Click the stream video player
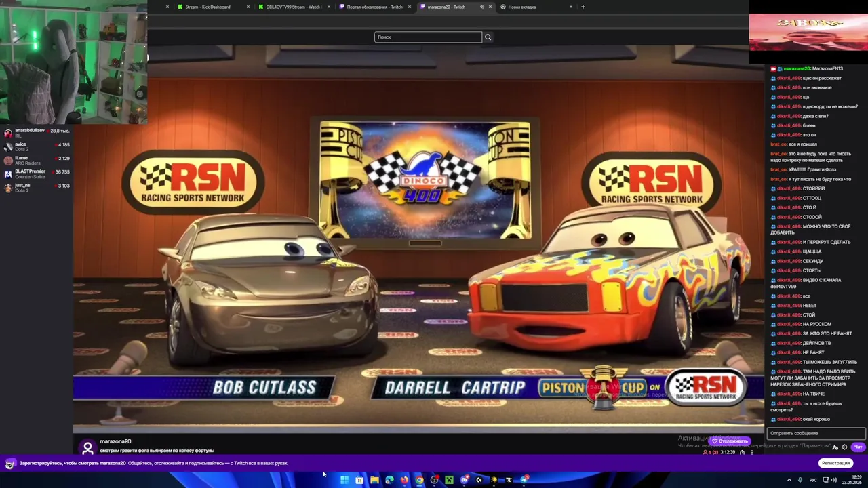The width and height of the screenshot is (868, 488). click(419, 239)
